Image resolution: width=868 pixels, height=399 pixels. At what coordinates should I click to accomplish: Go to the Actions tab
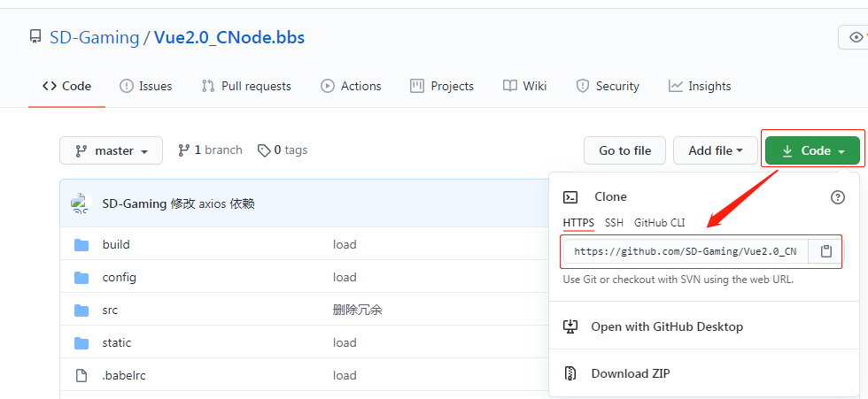tap(351, 86)
